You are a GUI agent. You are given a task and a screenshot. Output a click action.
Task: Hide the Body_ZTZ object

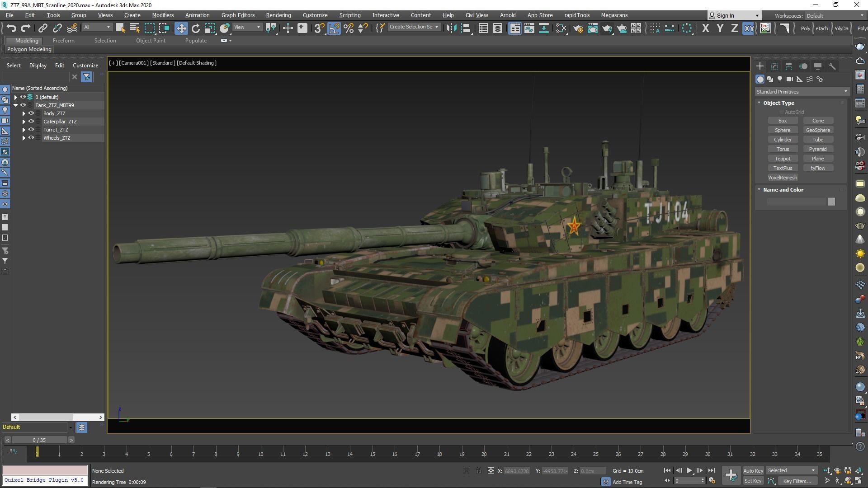(31, 113)
